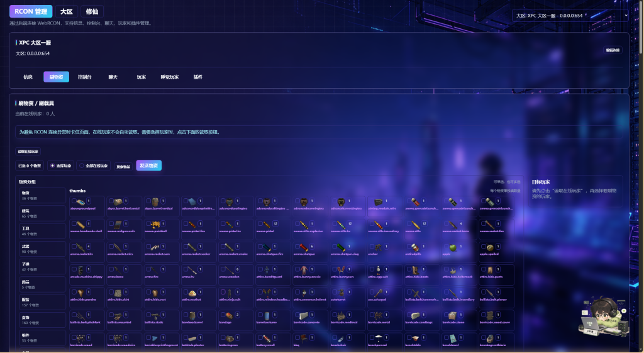Switch to the 控制台 tab
Viewport: 644px width, 353px height.
[85, 77]
